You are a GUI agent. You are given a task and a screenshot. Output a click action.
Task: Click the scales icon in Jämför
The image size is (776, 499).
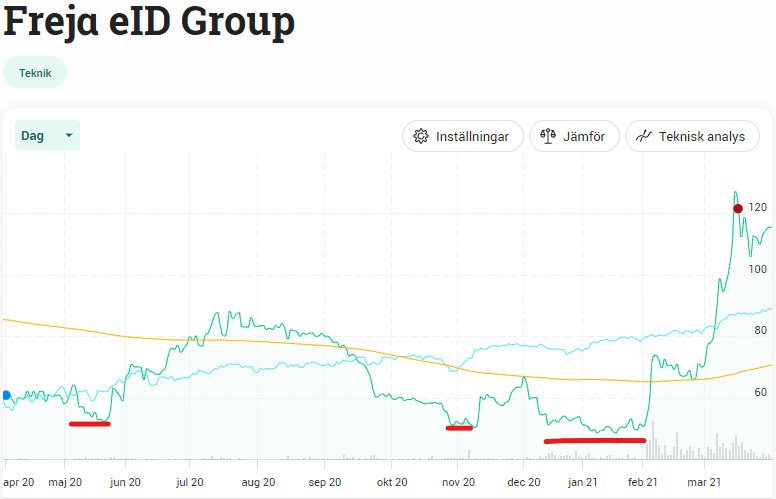547,136
